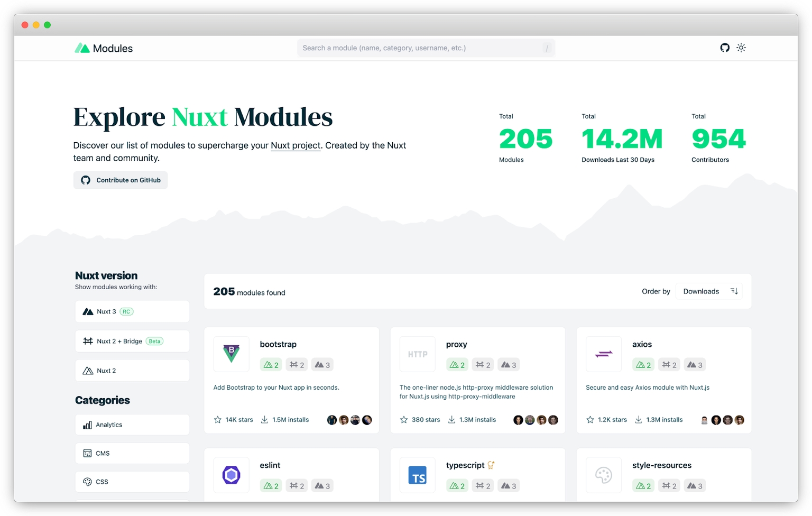Click the star icon on proxy card
812x516 pixels.
[x=404, y=420]
